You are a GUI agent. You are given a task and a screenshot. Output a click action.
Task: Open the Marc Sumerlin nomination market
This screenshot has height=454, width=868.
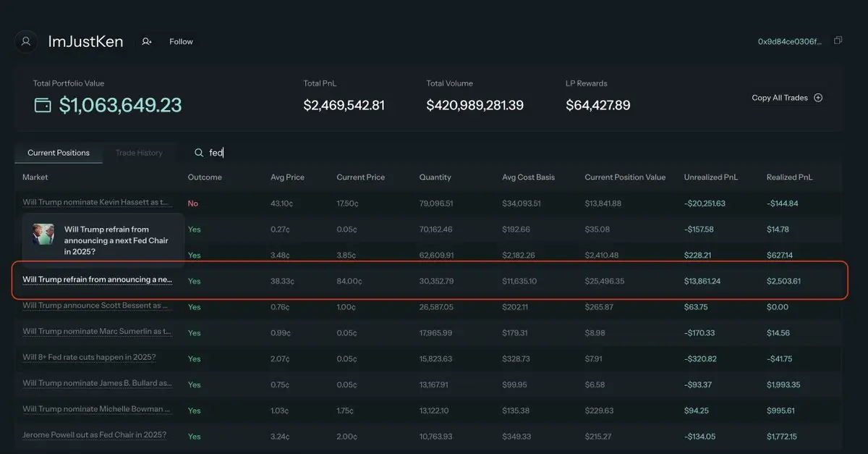click(x=97, y=332)
